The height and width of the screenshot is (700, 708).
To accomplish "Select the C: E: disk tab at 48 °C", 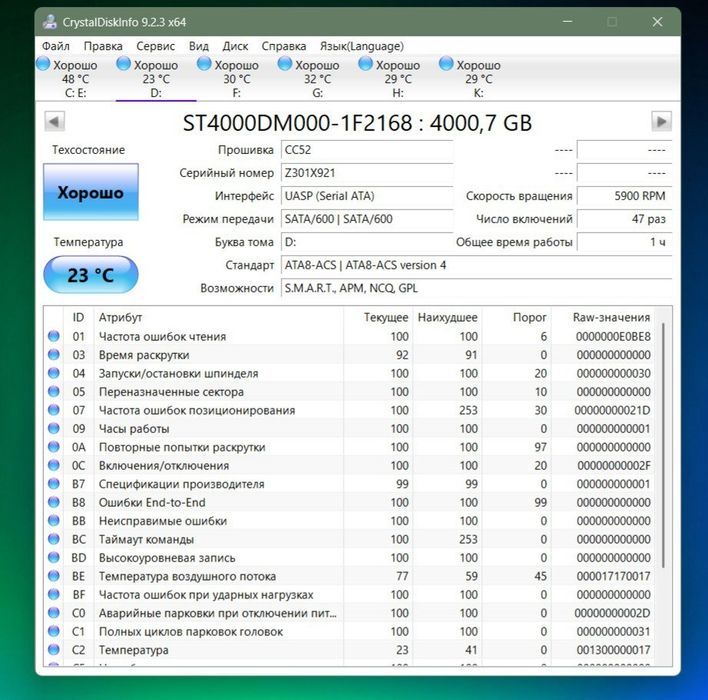I will [75, 78].
